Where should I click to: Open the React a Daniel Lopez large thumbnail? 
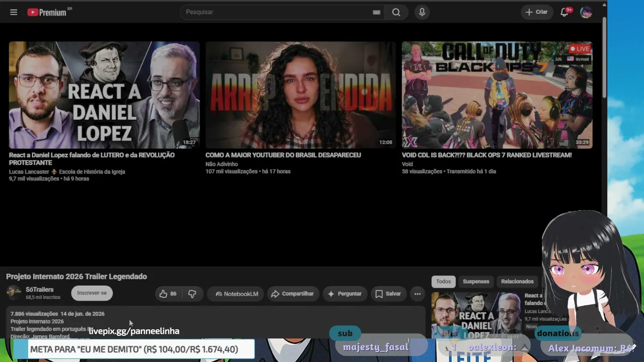pyautogui.click(x=104, y=95)
